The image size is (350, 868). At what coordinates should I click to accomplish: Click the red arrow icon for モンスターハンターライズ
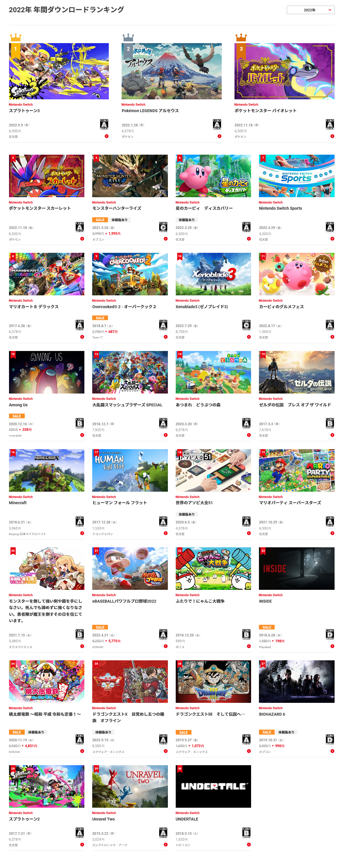click(x=166, y=239)
